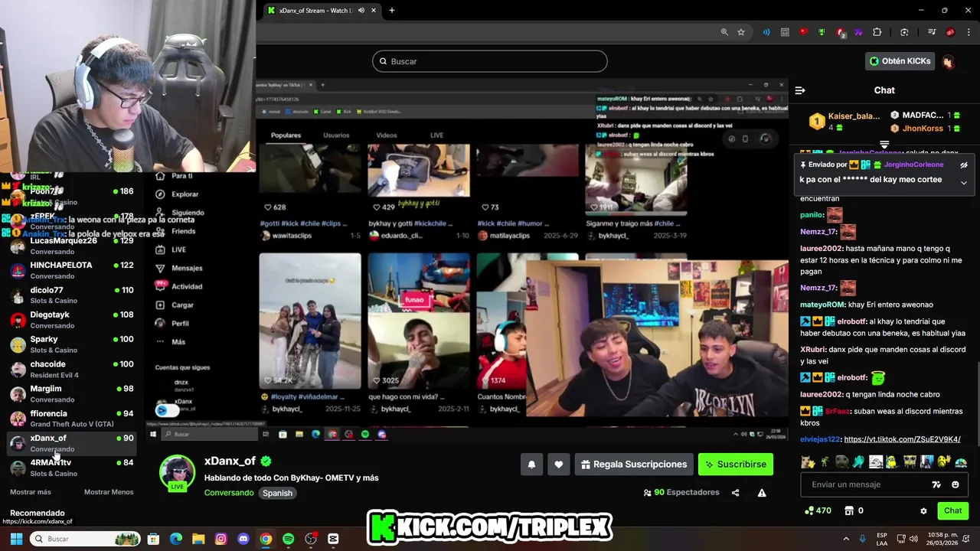Open Sparky channel in sidebar
The width and height of the screenshot is (980, 551).
(x=73, y=344)
